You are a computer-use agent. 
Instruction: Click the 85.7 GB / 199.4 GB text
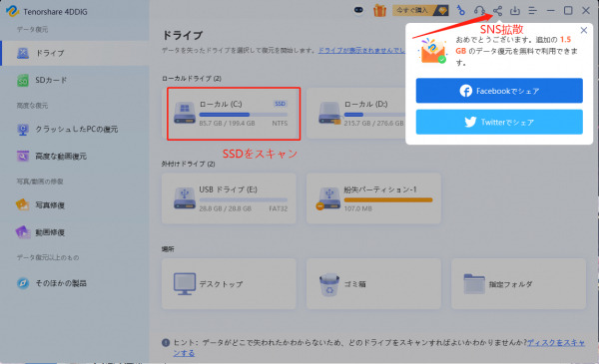coord(227,124)
